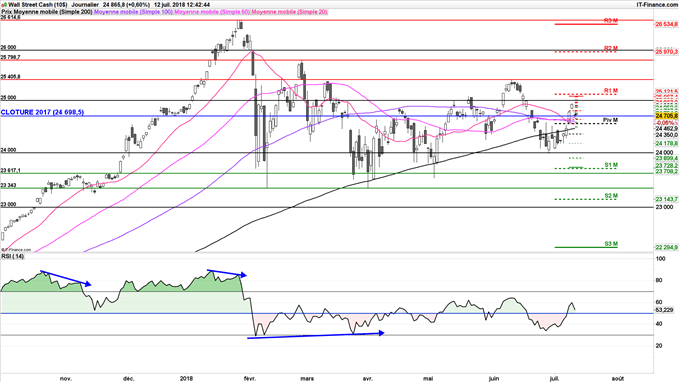Click the 23 343 level label on left

[x=9, y=185]
